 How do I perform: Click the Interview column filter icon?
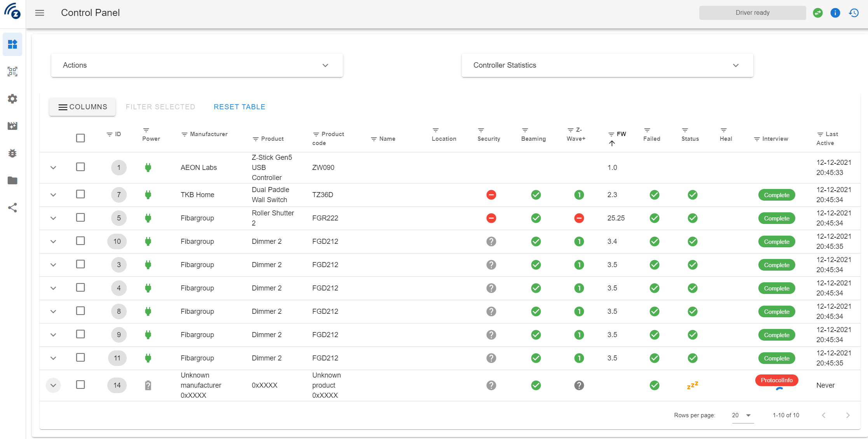point(757,139)
